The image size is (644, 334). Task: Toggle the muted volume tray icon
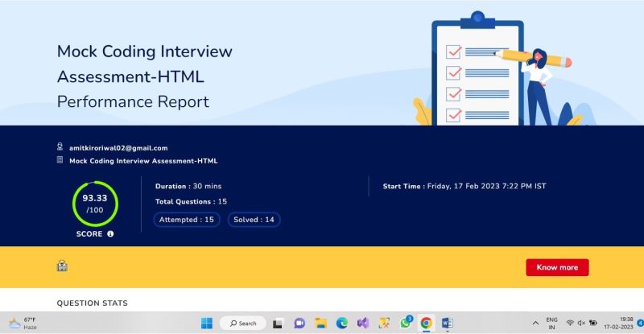581,323
